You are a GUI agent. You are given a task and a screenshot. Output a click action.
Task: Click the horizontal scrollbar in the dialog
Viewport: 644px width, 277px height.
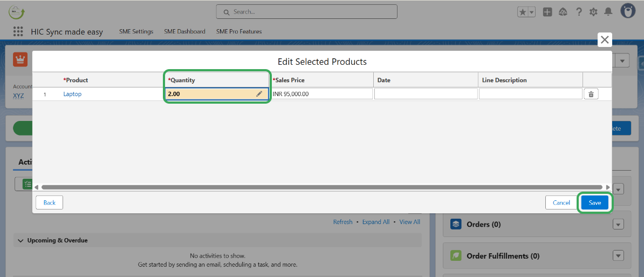pyautogui.click(x=321, y=187)
